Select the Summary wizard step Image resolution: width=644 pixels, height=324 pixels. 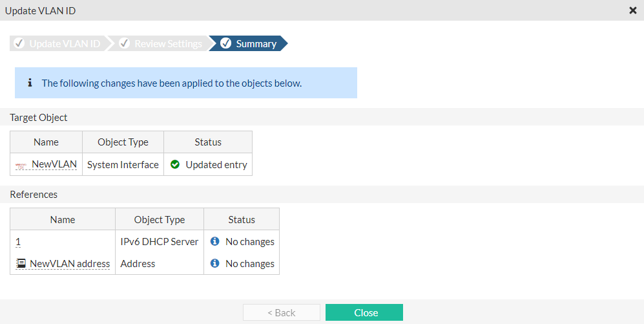(x=256, y=44)
